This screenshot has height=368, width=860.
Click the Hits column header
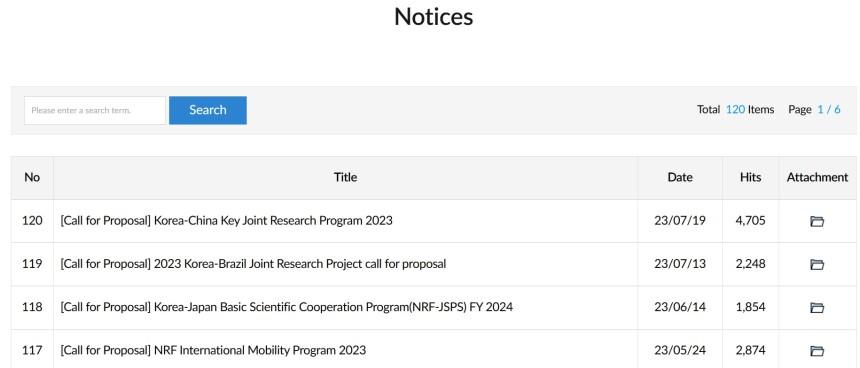coord(750,177)
